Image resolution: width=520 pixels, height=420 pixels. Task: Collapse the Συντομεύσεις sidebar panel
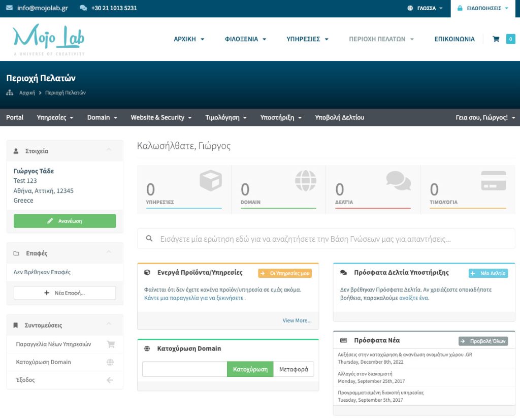tap(109, 325)
